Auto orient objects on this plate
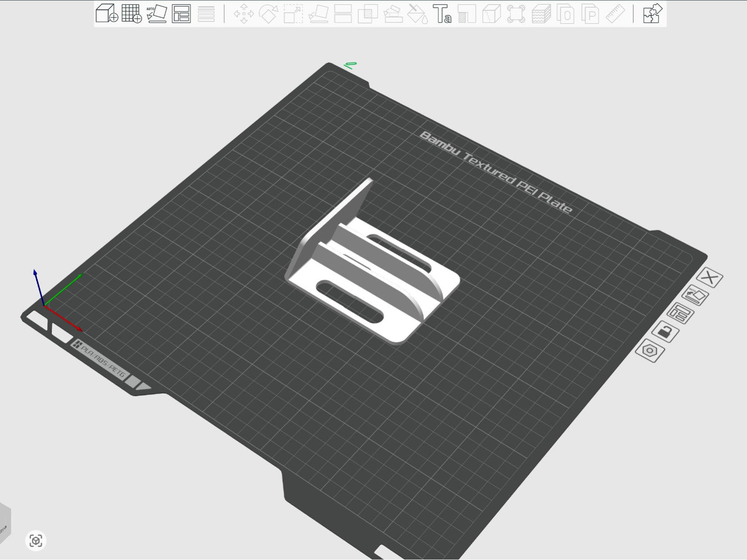This screenshot has width=747, height=560. click(695, 295)
